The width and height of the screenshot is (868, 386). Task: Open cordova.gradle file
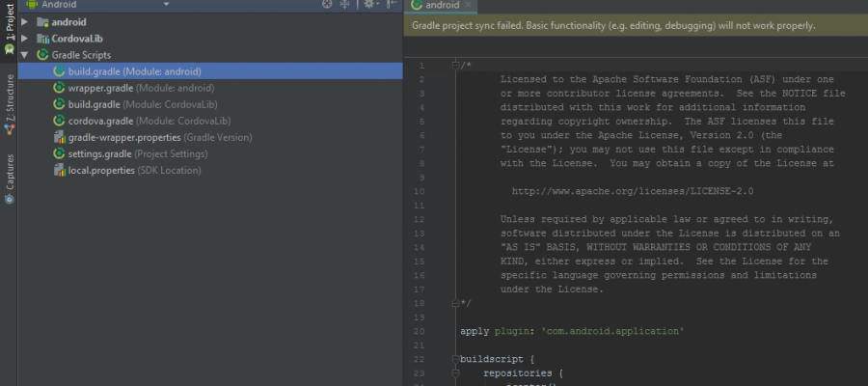(141, 121)
